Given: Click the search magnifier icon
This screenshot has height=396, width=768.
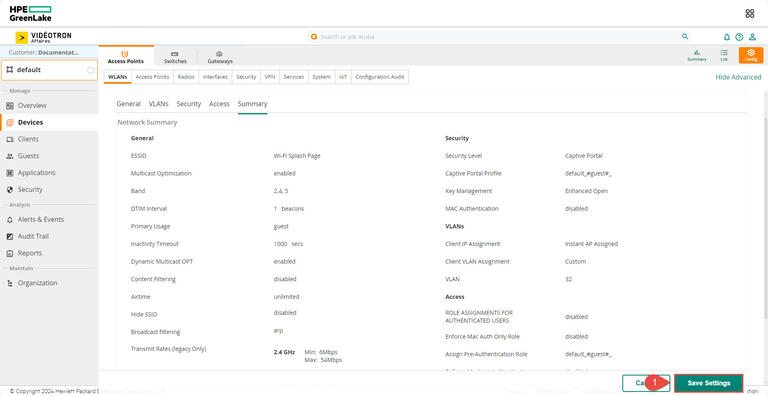Looking at the screenshot, I should (685, 36).
